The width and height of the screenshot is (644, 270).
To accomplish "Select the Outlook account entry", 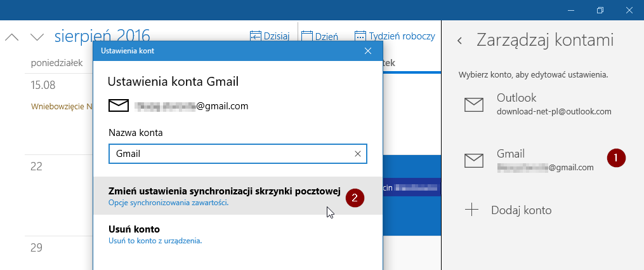I will (x=543, y=104).
